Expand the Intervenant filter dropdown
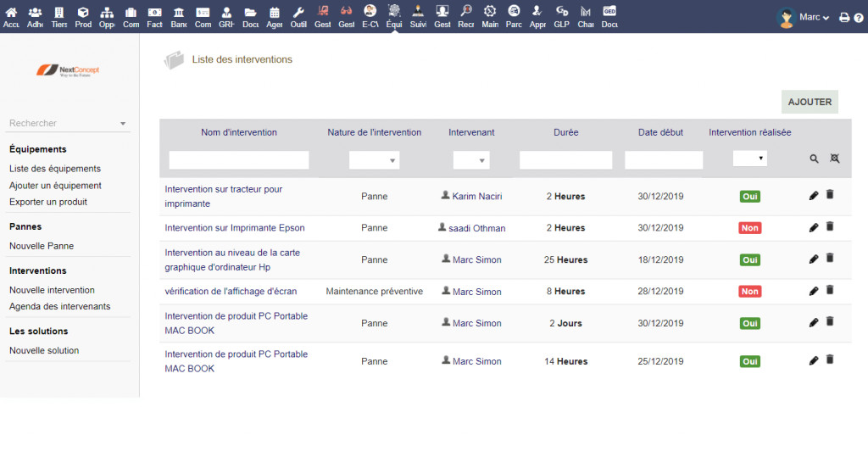Image resolution: width=868 pixels, height=457 pixels. [x=470, y=160]
